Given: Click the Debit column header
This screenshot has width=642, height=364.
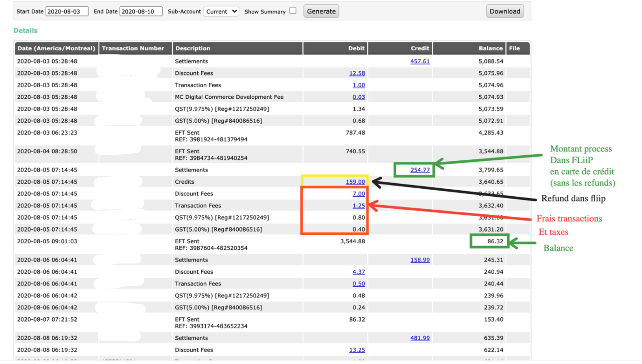Looking at the screenshot, I should tap(356, 48).
